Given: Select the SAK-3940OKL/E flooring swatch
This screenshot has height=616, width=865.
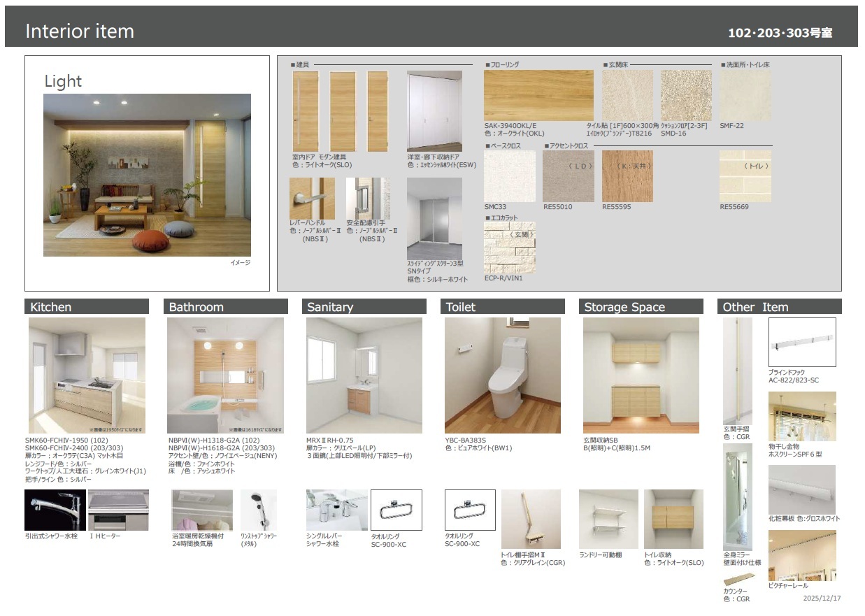Looking at the screenshot, I should [x=538, y=95].
